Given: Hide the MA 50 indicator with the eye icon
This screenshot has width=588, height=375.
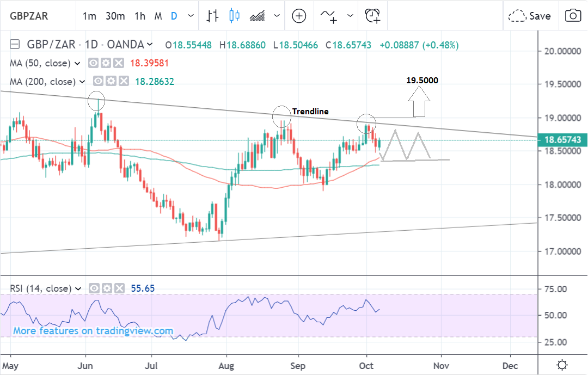Looking at the screenshot, I should (94, 63).
